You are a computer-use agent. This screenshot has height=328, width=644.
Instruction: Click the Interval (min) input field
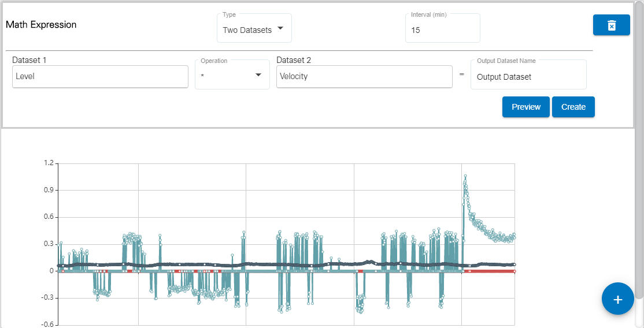coord(442,30)
